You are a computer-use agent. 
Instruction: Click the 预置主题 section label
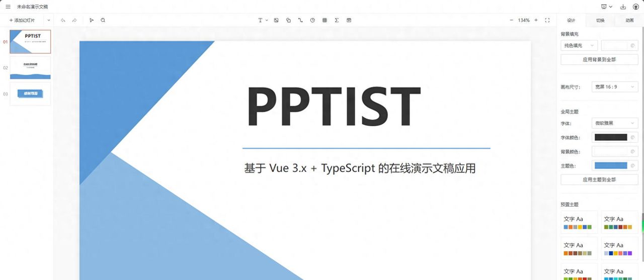click(570, 205)
